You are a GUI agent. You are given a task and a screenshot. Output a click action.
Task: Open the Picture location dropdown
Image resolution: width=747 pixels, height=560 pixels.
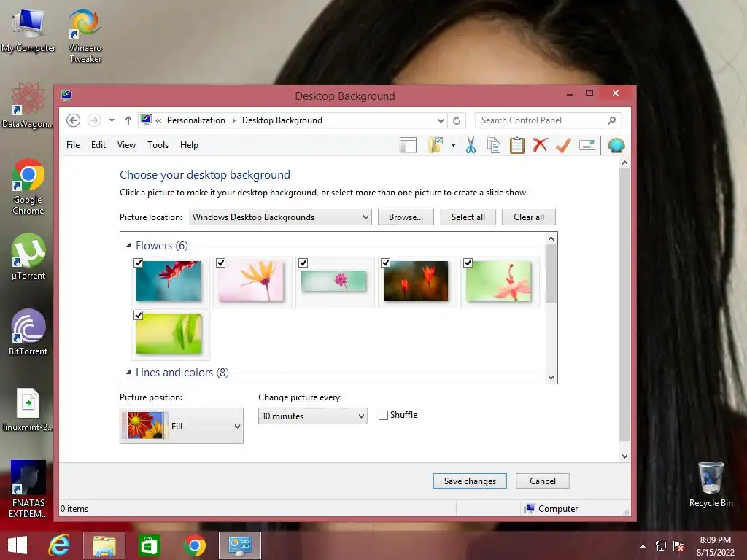[281, 217]
